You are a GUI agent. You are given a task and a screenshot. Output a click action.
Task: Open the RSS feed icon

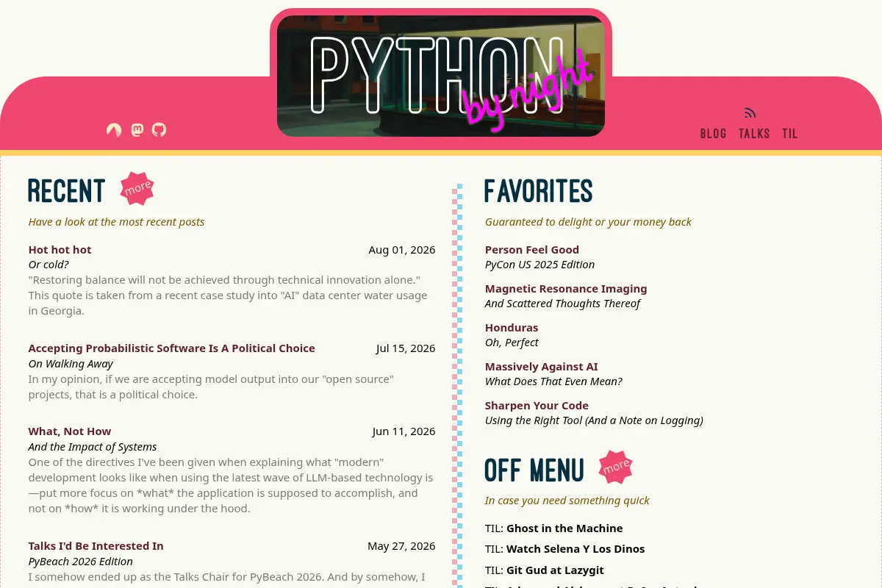(x=750, y=113)
